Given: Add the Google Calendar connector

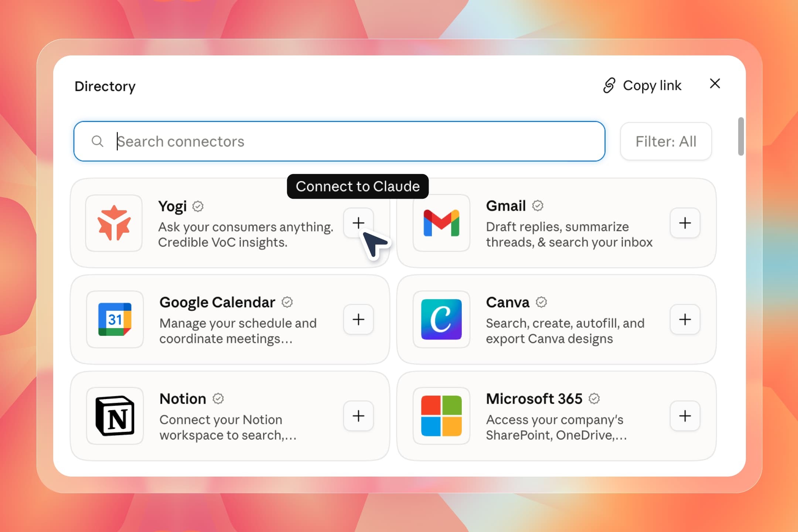Looking at the screenshot, I should coord(358,320).
